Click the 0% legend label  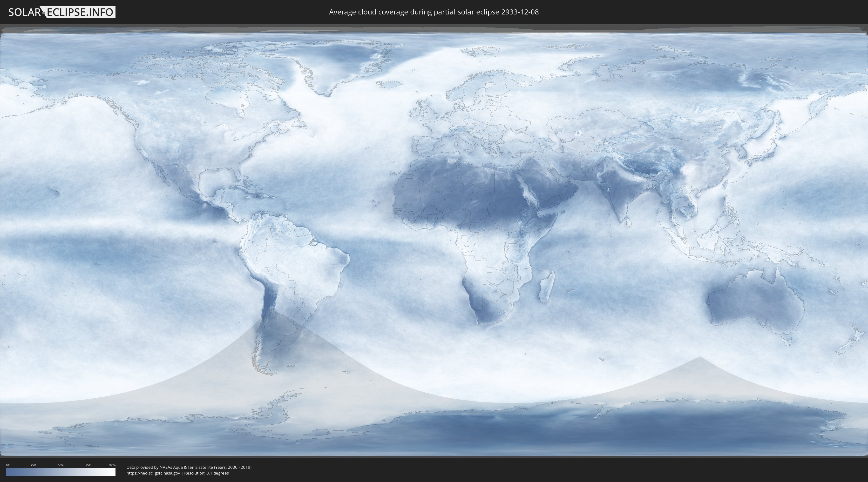[8, 465]
